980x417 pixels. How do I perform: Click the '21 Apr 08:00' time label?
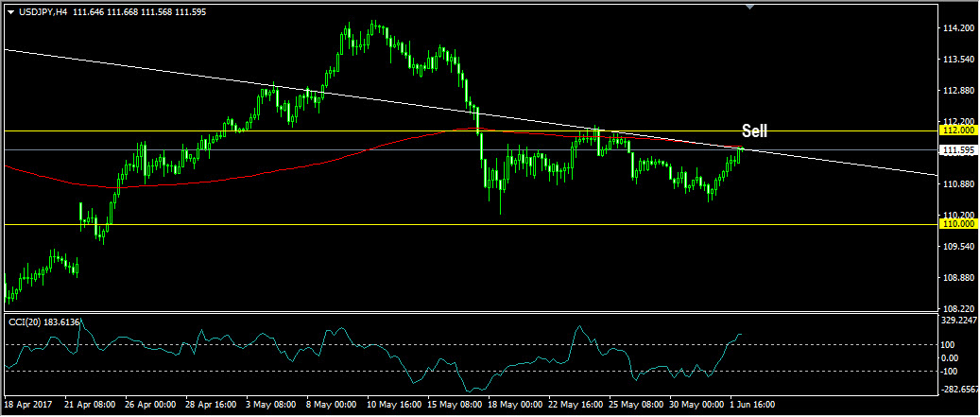click(88, 405)
